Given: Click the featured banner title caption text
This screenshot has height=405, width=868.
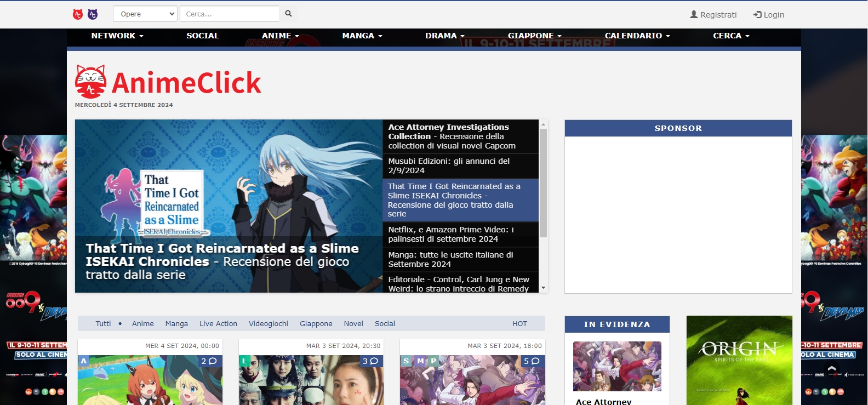Looking at the screenshot, I should (x=222, y=262).
